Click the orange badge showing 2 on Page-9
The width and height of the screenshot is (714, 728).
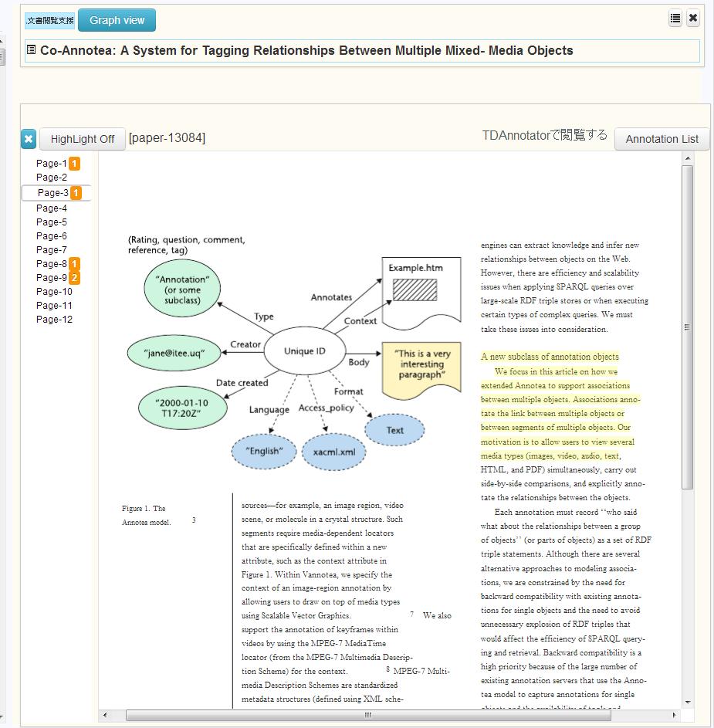tap(74, 278)
